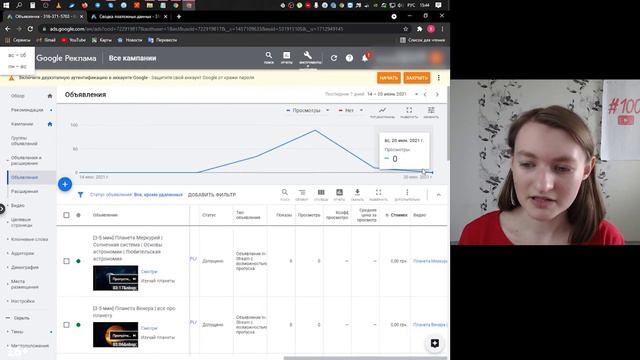Open Ключевые слова in the sidebar
Image resolution: width=640 pixels, height=360 pixels.
[29, 239]
